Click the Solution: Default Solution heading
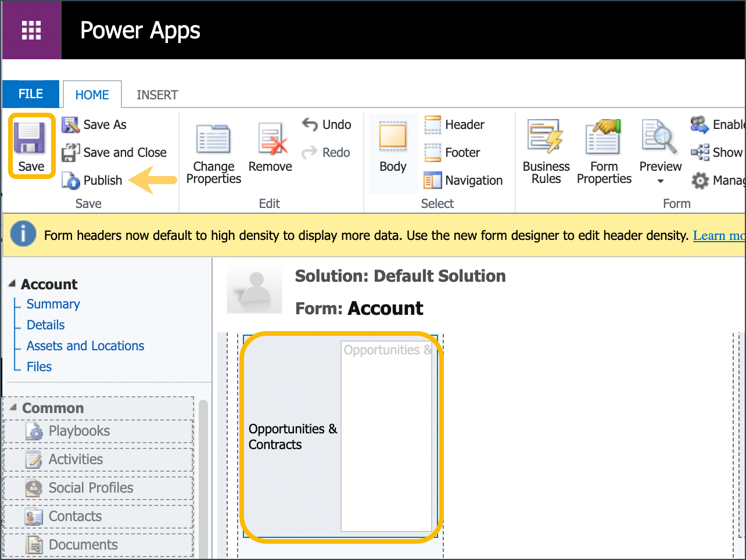Screen dimensions: 746x560 click(x=400, y=276)
